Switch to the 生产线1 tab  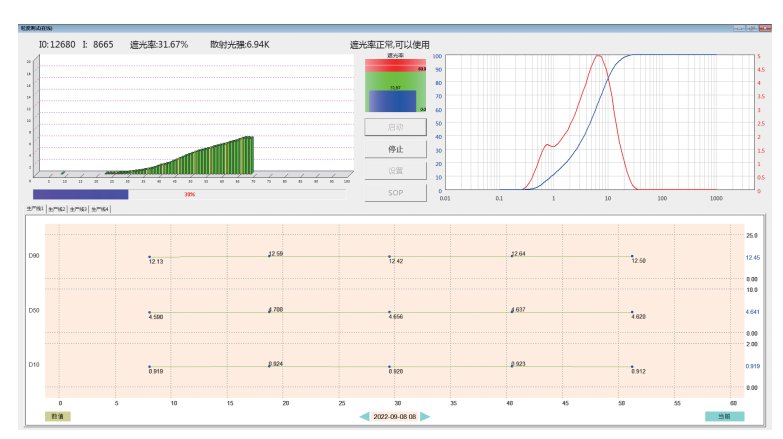(36, 209)
